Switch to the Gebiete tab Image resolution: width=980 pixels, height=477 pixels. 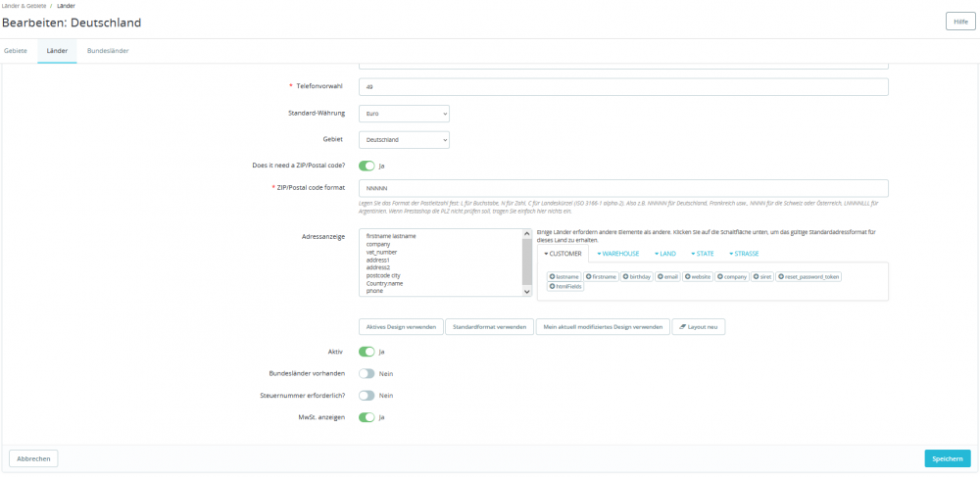(16, 51)
